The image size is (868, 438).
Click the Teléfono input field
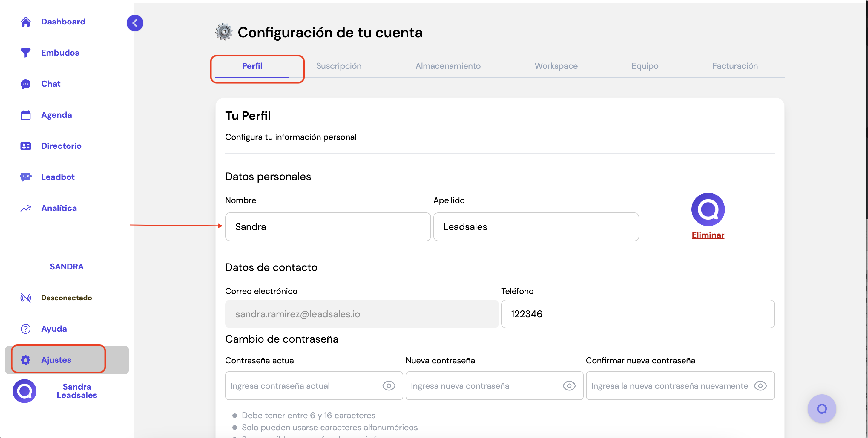tap(637, 314)
